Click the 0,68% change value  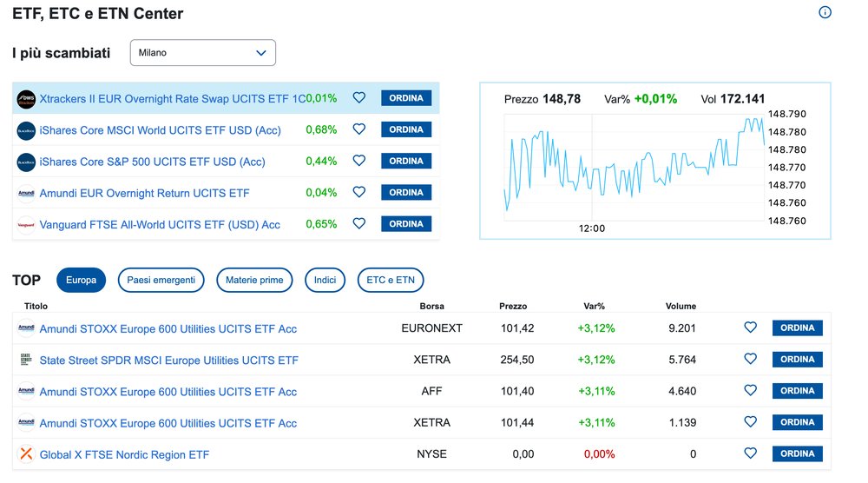[x=321, y=129]
